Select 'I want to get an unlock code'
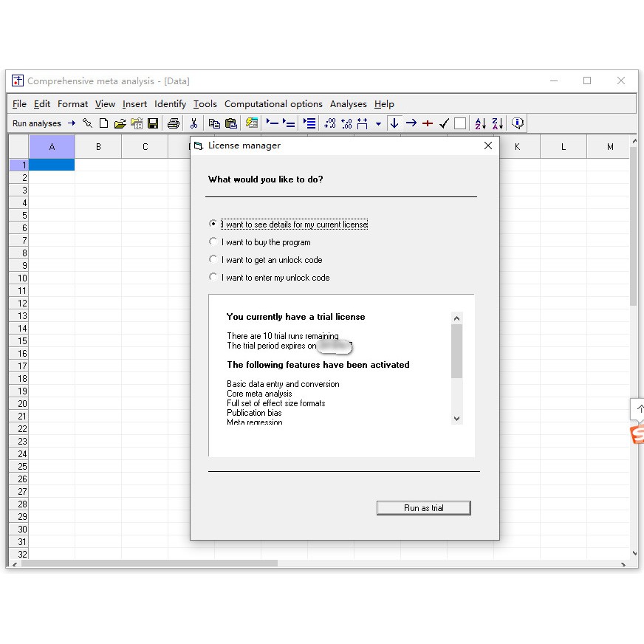The image size is (644, 644). point(266,259)
